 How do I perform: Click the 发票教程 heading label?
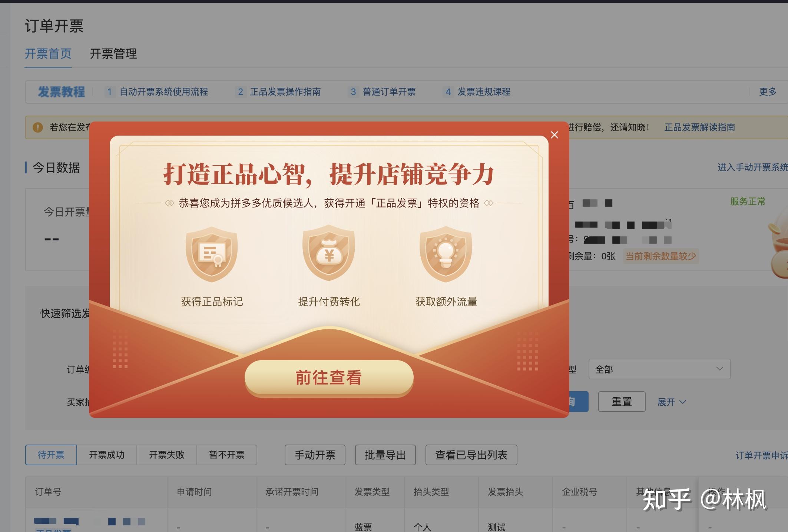click(x=61, y=92)
